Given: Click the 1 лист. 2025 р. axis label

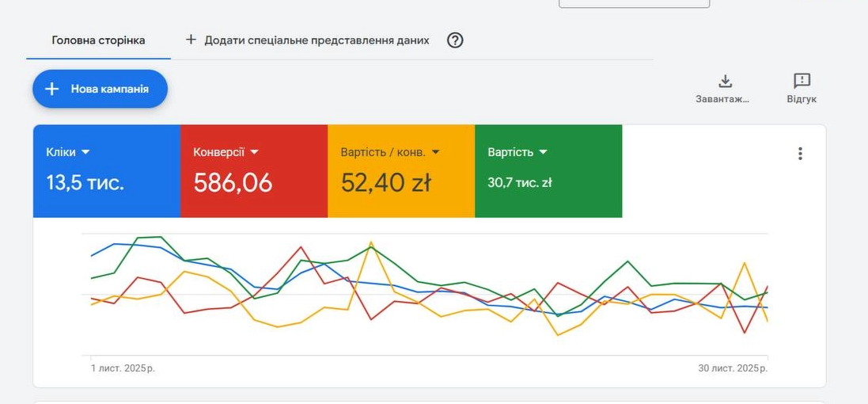Looking at the screenshot, I should [x=123, y=368].
